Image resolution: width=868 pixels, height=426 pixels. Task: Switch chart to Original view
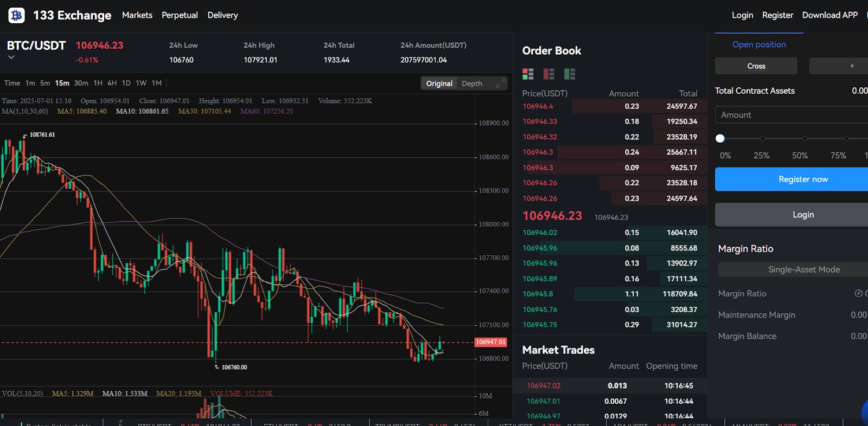pyautogui.click(x=439, y=83)
